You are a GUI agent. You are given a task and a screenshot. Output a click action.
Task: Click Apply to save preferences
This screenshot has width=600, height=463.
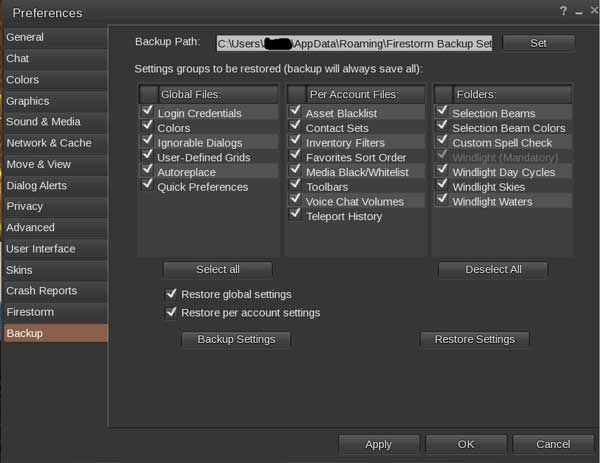pos(378,444)
